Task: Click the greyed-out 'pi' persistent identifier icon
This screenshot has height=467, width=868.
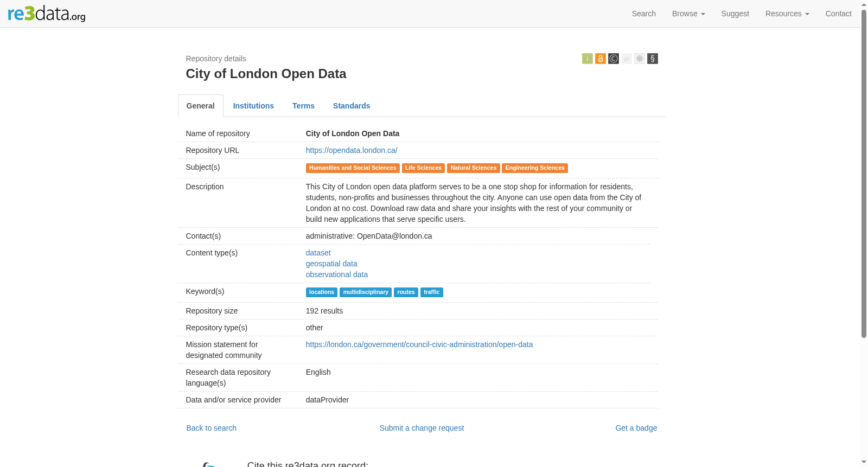Action: tap(627, 59)
